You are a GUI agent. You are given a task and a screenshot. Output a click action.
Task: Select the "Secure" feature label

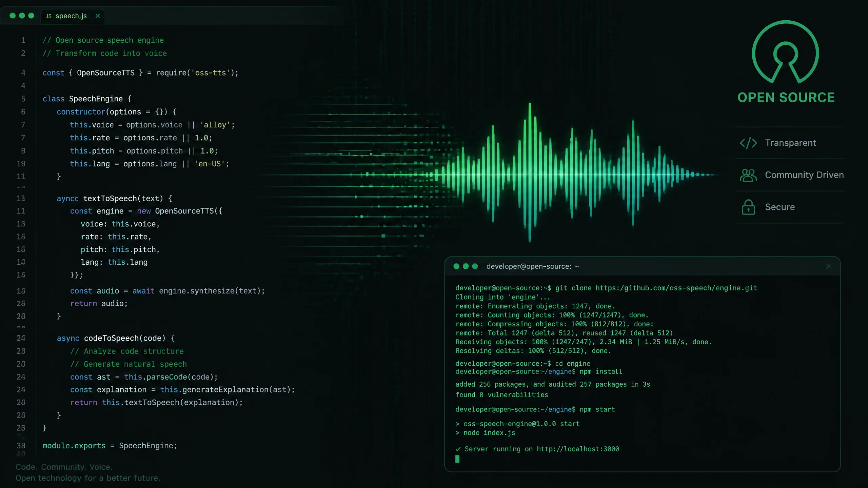(780, 207)
